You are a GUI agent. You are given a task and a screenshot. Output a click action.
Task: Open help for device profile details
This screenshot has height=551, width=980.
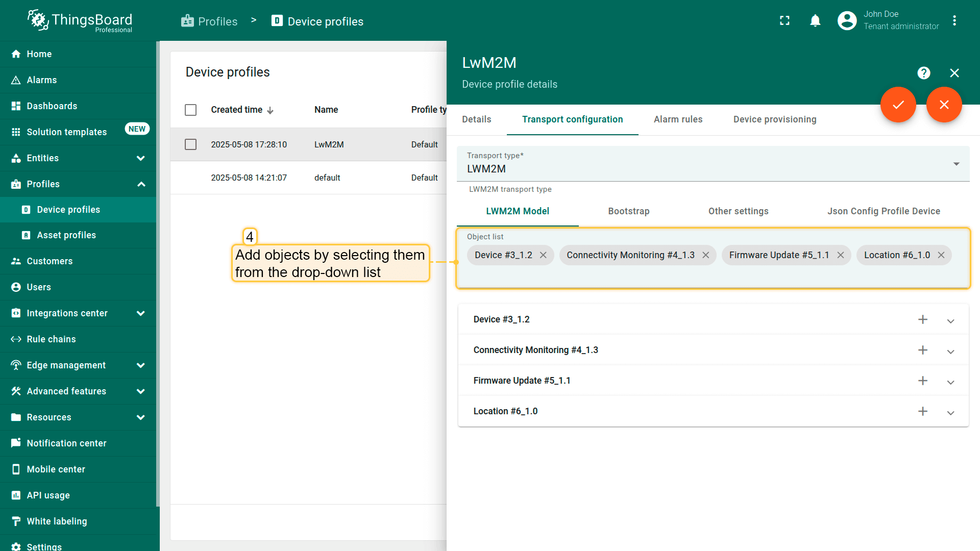coord(923,73)
